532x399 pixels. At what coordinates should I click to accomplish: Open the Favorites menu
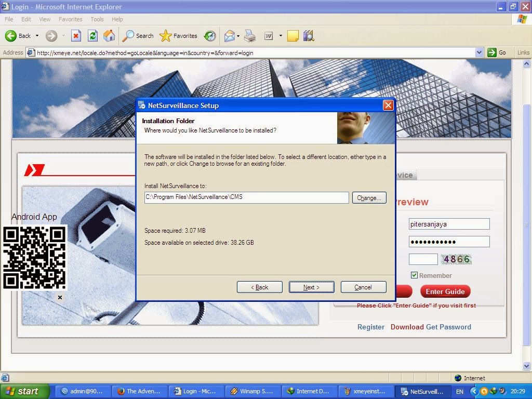[70, 19]
